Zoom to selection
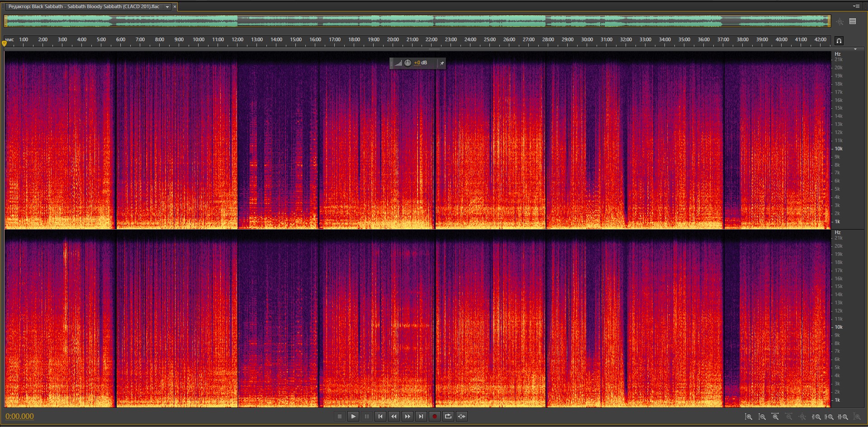The height and width of the screenshot is (427, 868). tap(843, 417)
